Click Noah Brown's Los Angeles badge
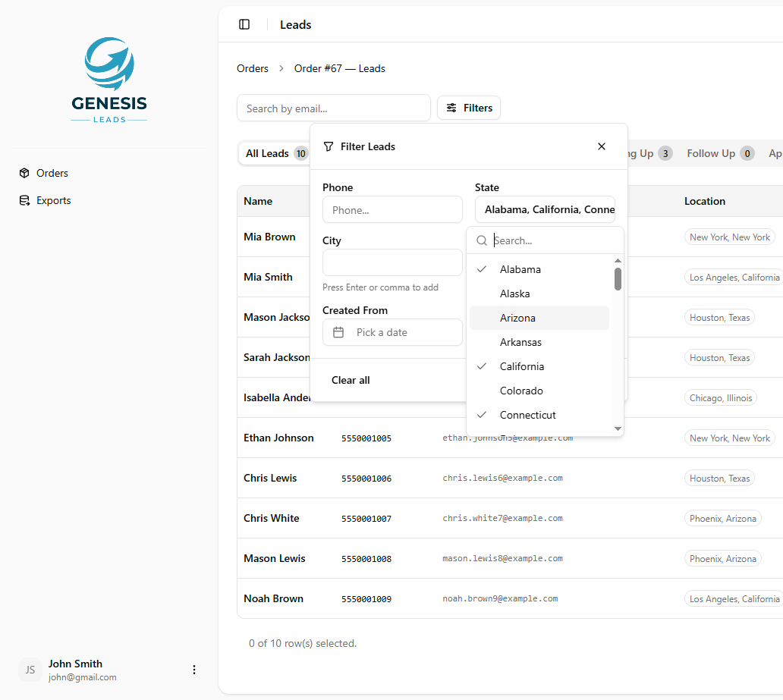The image size is (783, 700). coord(734,599)
